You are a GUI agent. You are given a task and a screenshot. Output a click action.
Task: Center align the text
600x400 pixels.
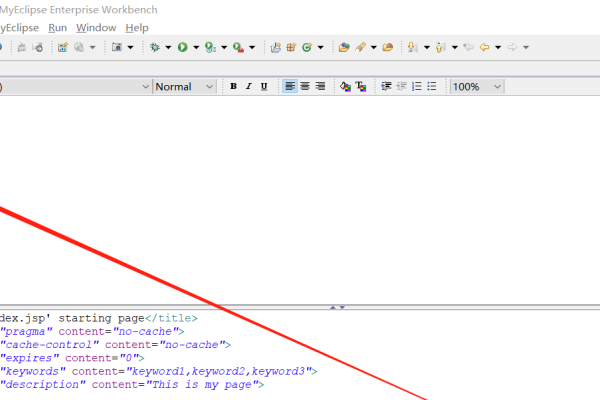305,87
